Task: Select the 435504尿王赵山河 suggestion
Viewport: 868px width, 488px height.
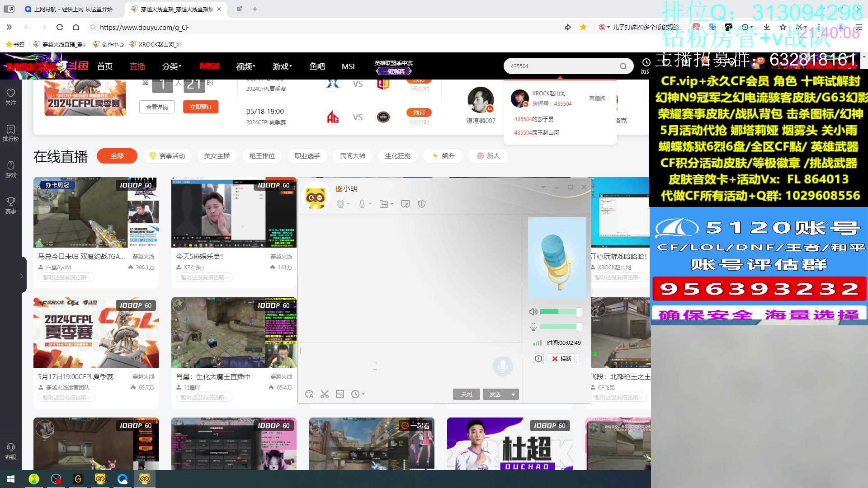Action: click(x=537, y=133)
